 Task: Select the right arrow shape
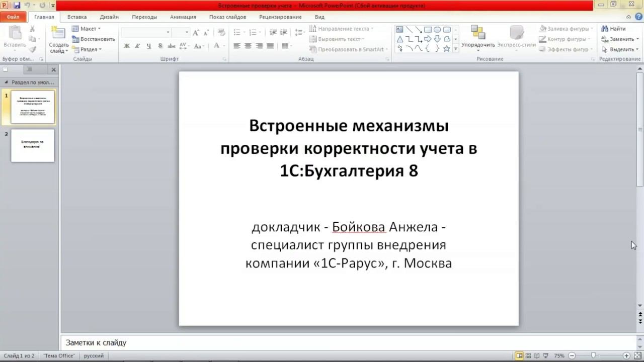click(x=428, y=39)
